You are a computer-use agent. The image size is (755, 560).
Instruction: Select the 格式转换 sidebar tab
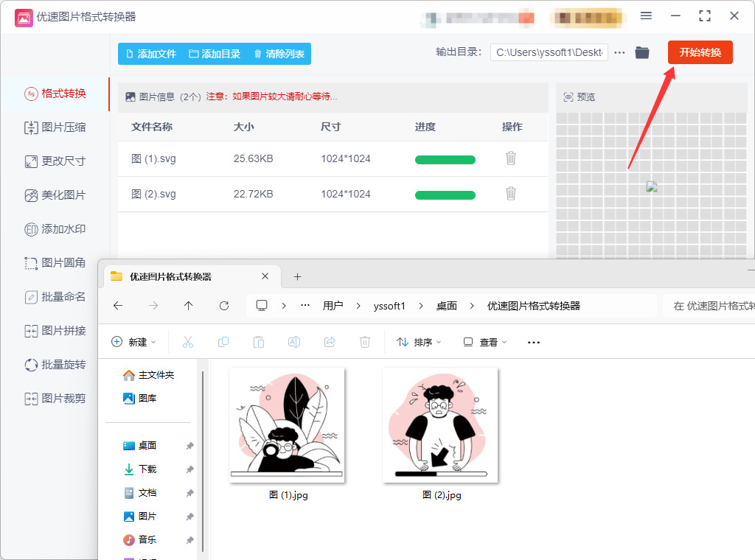tap(55, 94)
